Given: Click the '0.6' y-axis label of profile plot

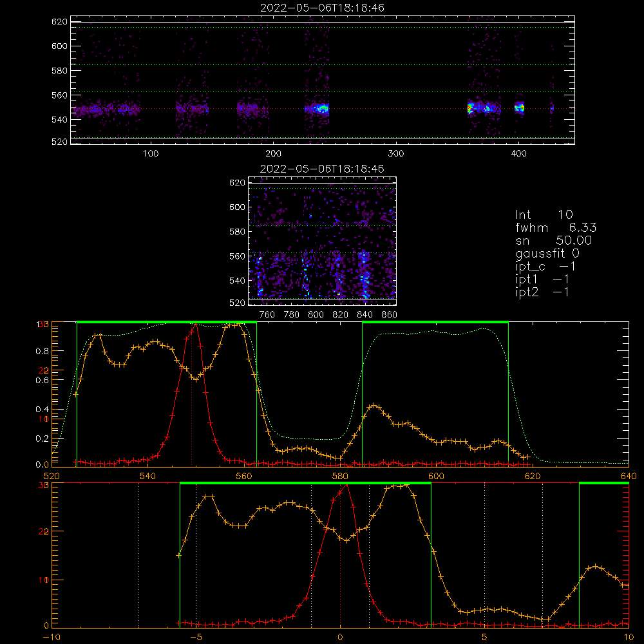Looking at the screenshot, I should (43, 381).
